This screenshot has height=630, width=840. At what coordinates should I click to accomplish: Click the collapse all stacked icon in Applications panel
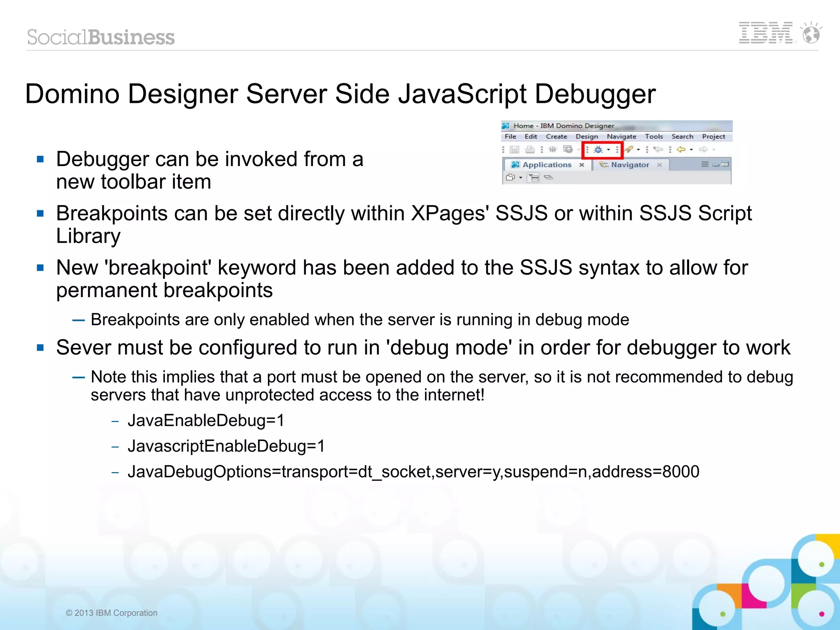coord(548,177)
